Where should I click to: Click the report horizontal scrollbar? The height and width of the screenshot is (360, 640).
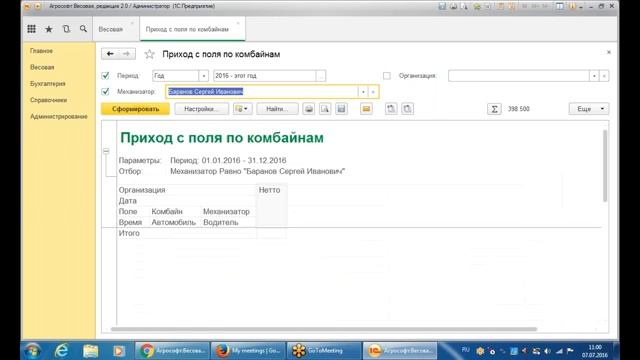tap(324, 329)
